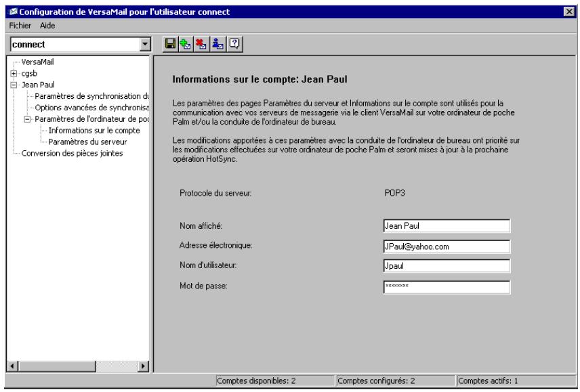
Task: Click the Comptes disponibles: 2 status entry
Action: [x=275, y=380]
